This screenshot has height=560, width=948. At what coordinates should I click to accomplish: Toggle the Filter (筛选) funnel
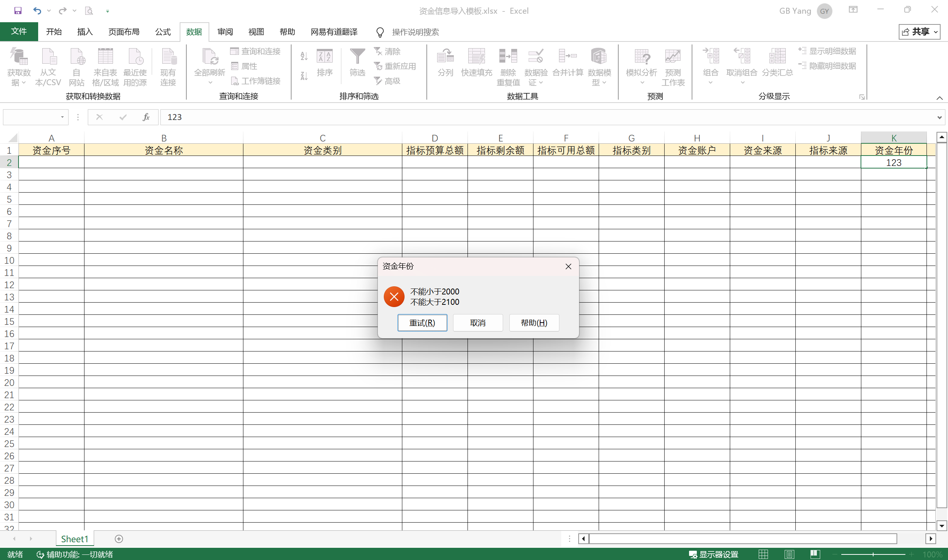tap(357, 63)
